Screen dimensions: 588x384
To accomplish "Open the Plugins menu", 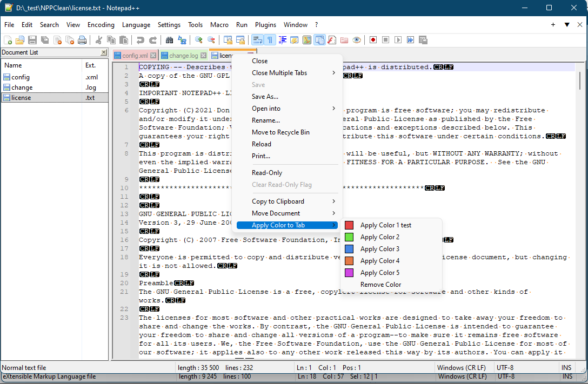I will click(x=265, y=24).
